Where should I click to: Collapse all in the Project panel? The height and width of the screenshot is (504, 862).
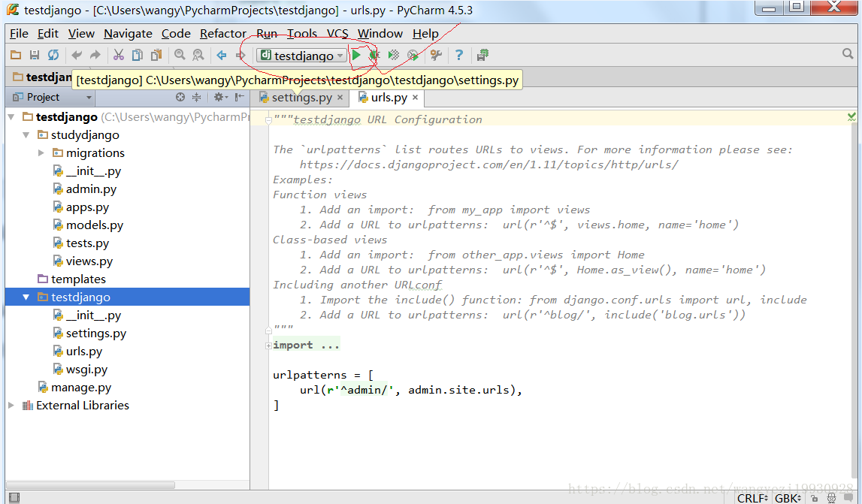coord(196,98)
